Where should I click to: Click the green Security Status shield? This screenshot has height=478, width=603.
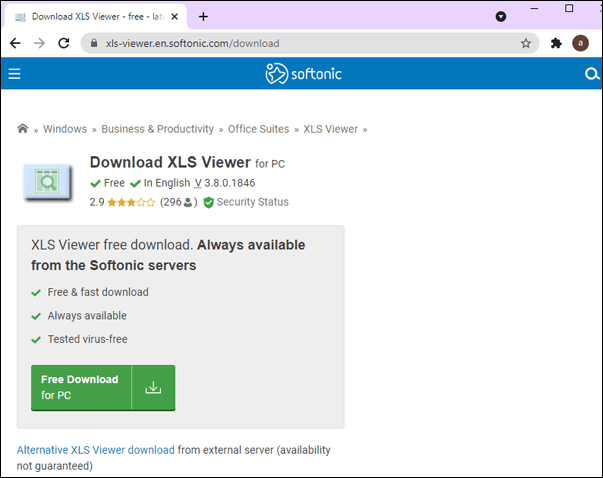208,202
